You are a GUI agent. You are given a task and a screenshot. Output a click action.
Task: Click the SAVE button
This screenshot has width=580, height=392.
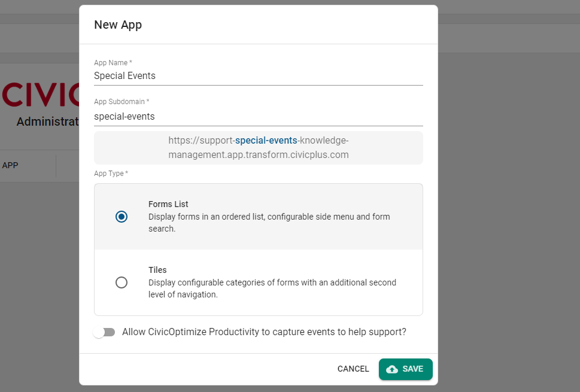[405, 369]
